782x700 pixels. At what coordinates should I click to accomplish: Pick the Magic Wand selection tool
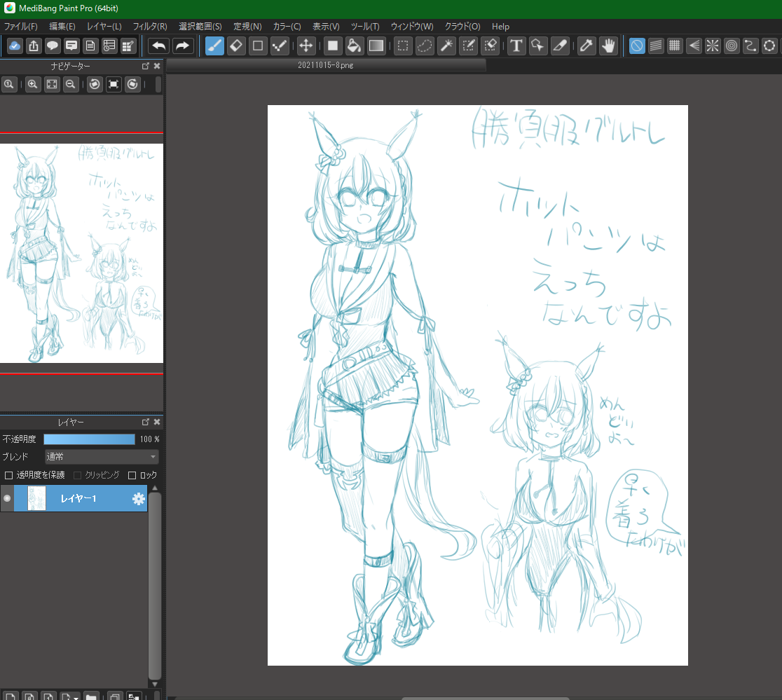coord(446,46)
